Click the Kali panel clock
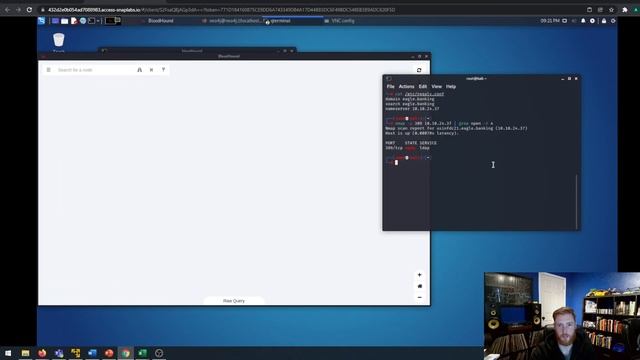 pyautogui.click(x=550, y=21)
